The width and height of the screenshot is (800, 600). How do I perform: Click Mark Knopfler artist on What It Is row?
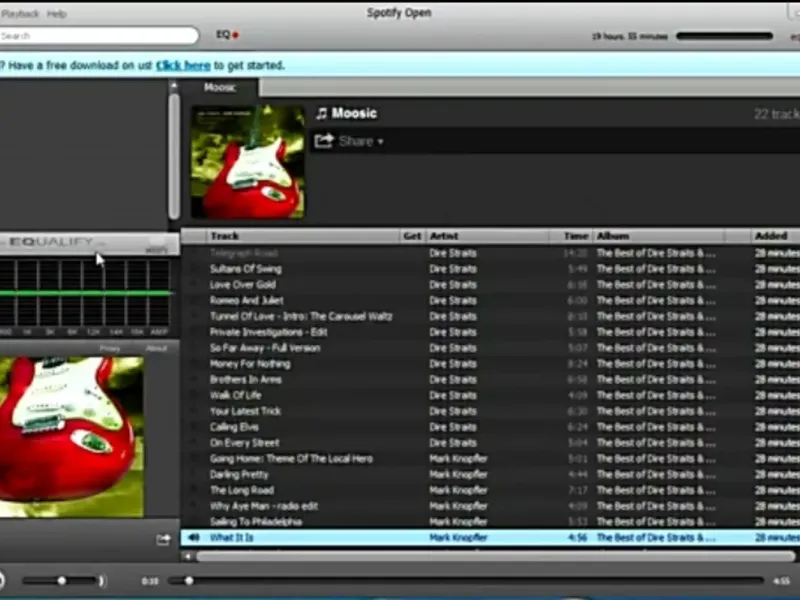(x=458, y=537)
